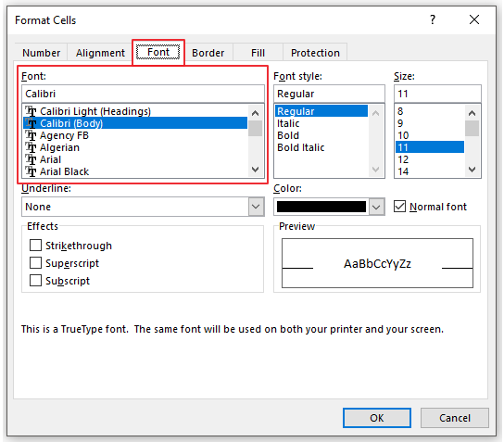Open the Fill tab
Viewport: 504px width, 442px height.
(258, 53)
